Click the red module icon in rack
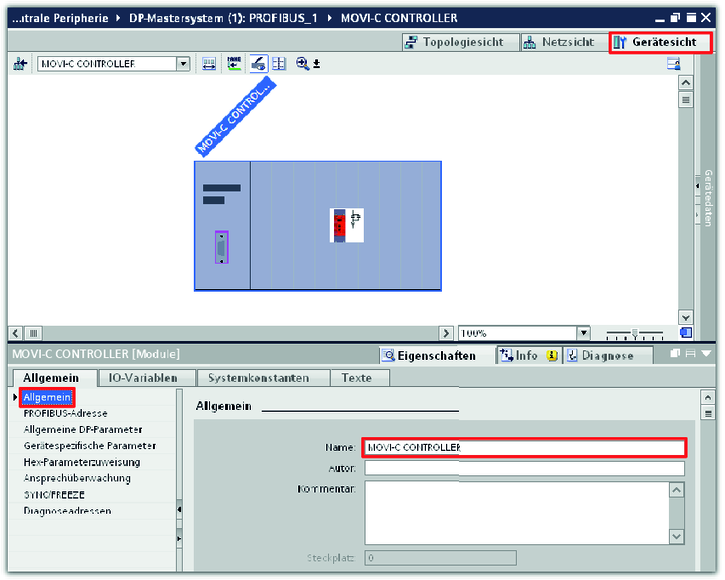 click(339, 225)
